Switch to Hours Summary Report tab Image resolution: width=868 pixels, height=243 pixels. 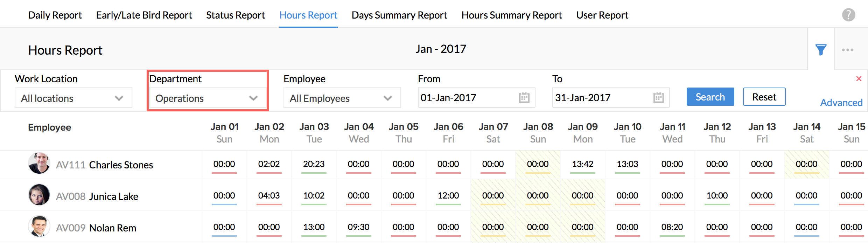pyautogui.click(x=512, y=15)
